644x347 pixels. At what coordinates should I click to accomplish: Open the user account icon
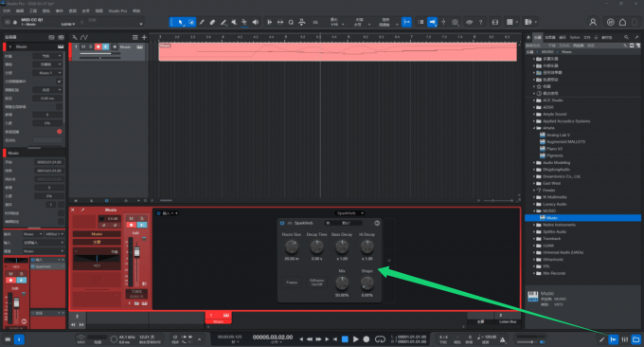593,22
